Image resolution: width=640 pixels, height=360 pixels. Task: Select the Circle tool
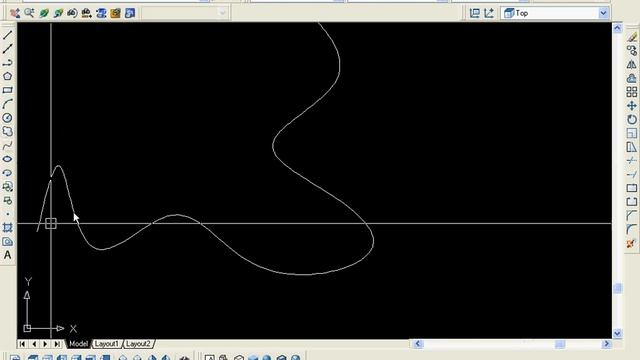pyautogui.click(x=7, y=118)
